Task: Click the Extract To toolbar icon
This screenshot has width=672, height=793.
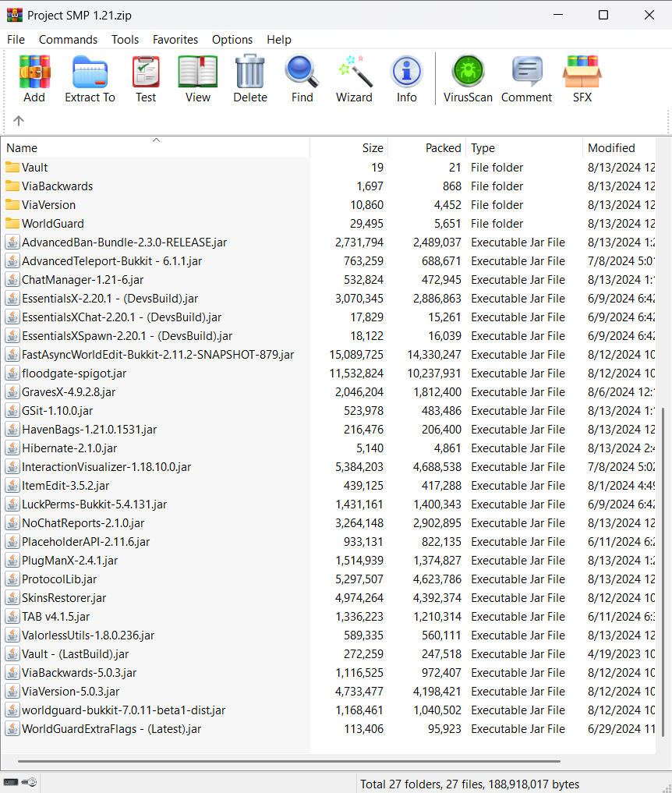Action: point(90,73)
